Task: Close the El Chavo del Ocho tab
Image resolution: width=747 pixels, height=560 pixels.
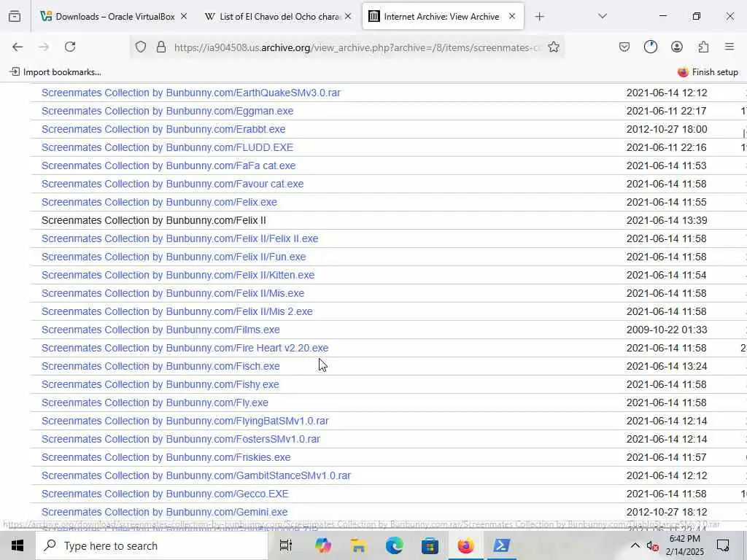Action: pyautogui.click(x=348, y=16)
